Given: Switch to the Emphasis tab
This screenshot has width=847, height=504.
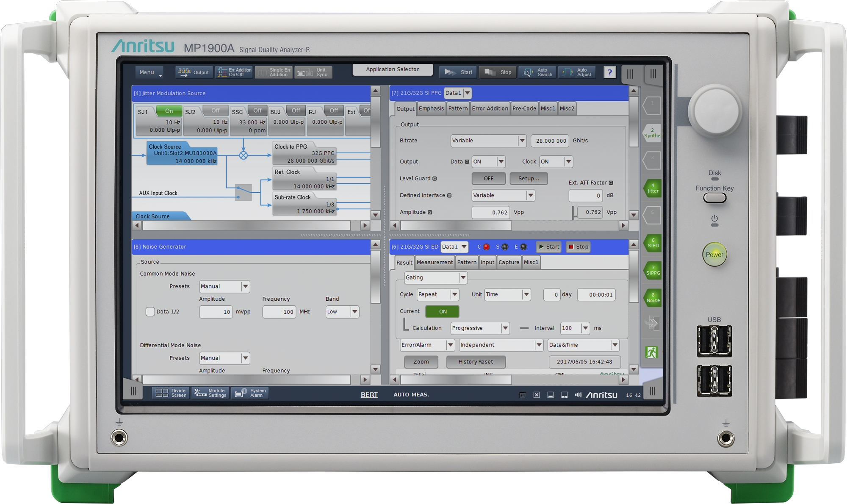Looking at the screenshot, I should (x=431, y=108).
